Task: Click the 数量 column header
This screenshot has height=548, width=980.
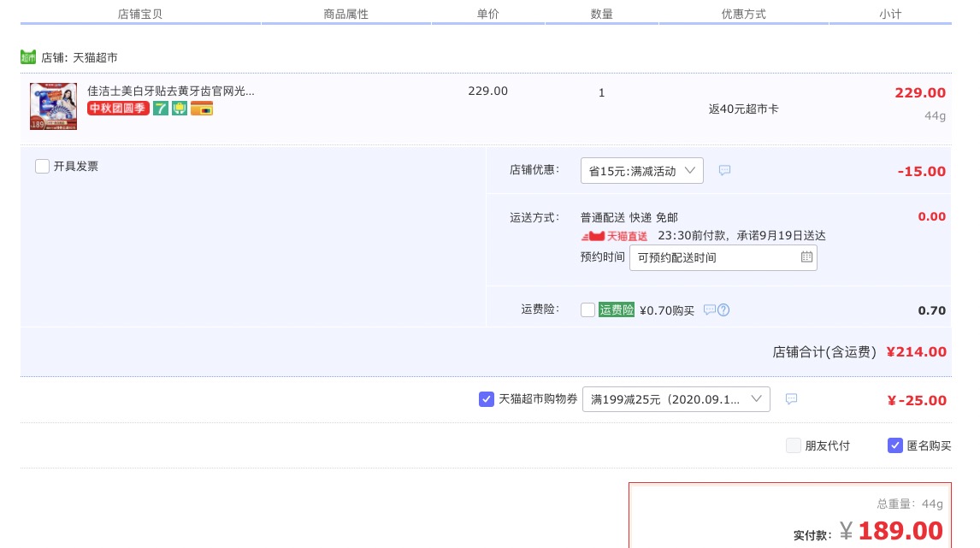Action: tap(601, 14)
